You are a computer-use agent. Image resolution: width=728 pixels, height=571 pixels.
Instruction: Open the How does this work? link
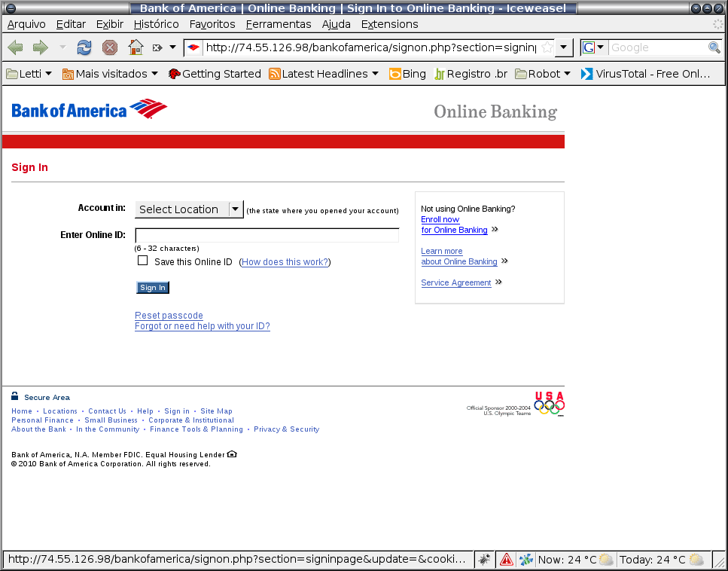pyautogui.click(x=285, y=262)
